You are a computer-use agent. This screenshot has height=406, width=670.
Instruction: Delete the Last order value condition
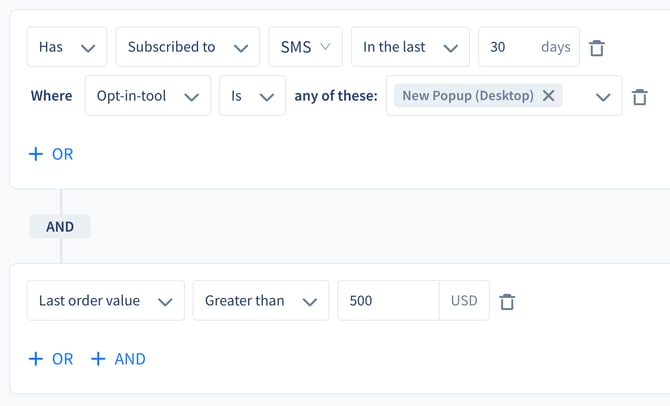pos(507,302)
